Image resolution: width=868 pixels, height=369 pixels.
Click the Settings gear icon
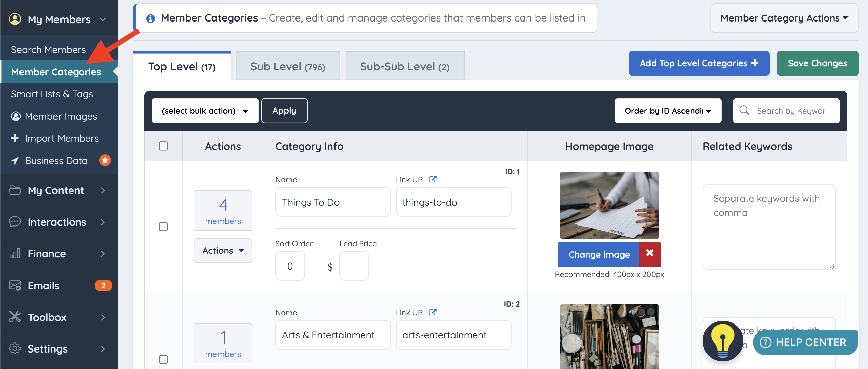[15, 348]
